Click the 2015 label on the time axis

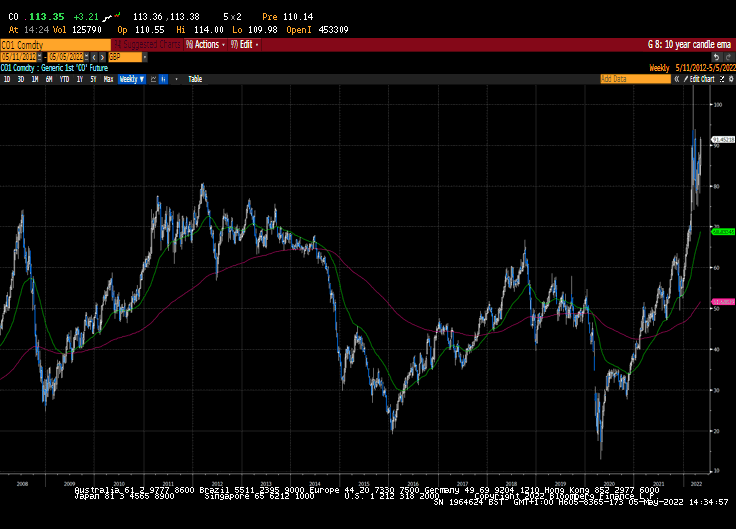click(364, 484)
